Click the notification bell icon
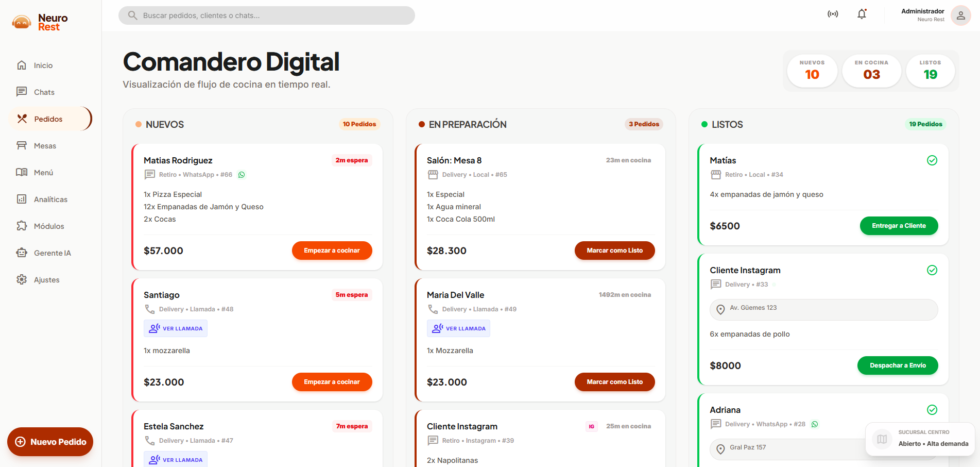Image resolution: width=980 pixels, height=467 pixels. tap(862, 14)
